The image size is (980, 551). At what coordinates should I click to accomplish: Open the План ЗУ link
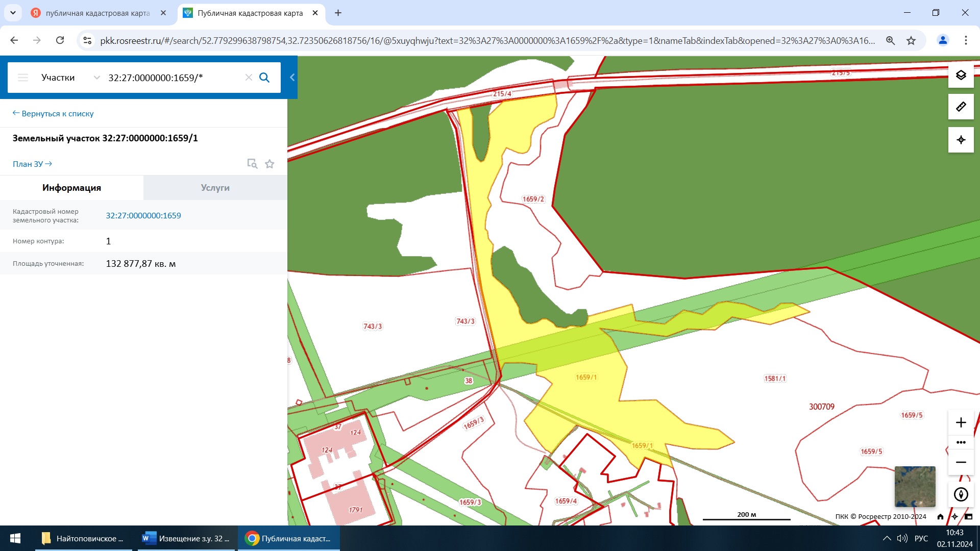32,164
